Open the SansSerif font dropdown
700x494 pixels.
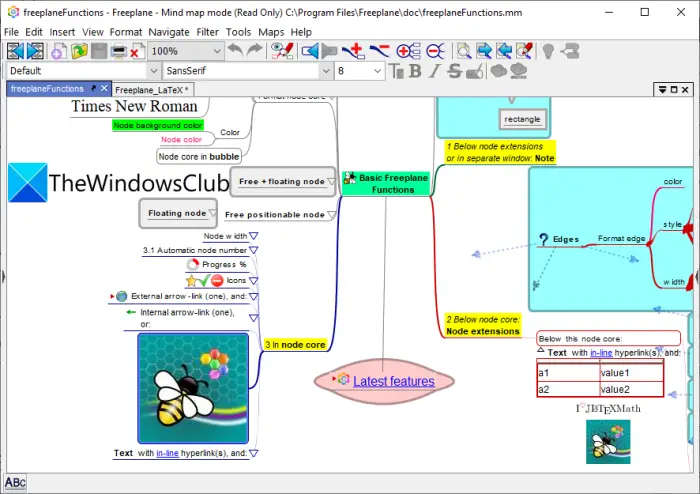click(326, 71)
